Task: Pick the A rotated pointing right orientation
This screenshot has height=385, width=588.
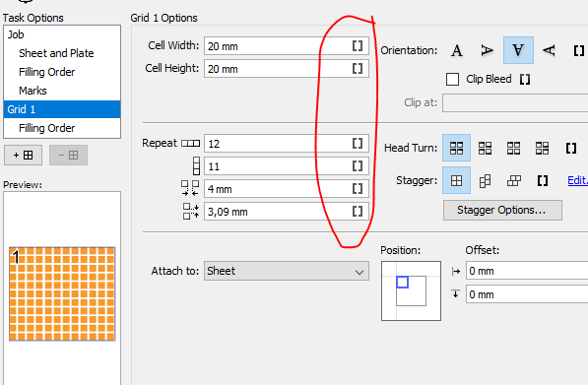Action: point(488,50)
